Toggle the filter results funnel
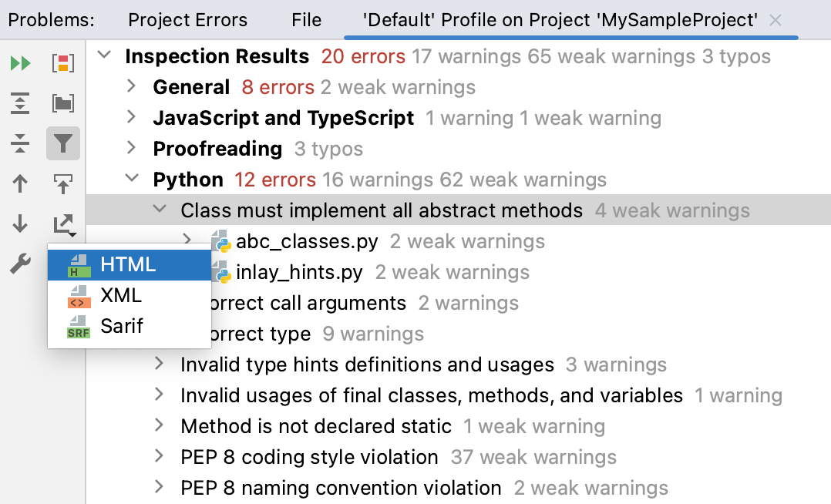Viewport: 831px width, 504px height. [63, 143]
